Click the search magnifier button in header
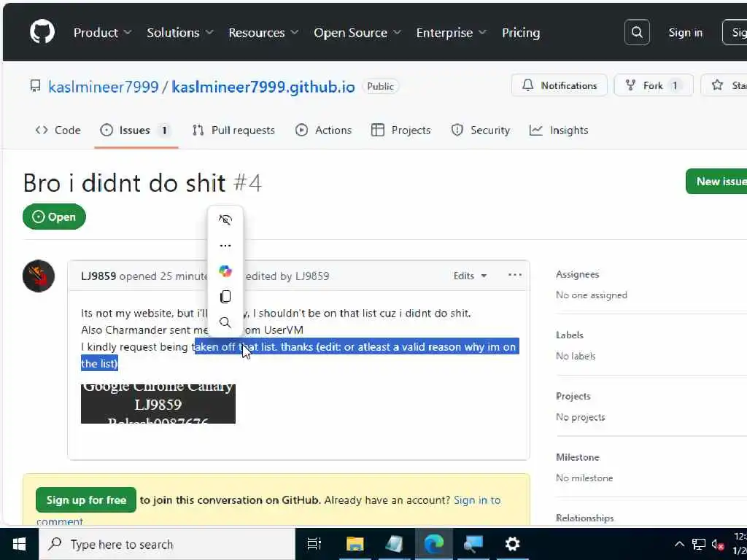Image resolution: width=747 pixels, height=560 pixels. pos(637,32)
